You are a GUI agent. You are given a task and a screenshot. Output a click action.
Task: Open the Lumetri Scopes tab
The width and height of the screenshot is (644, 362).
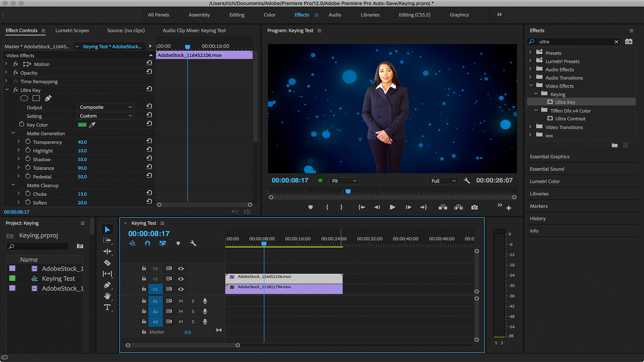(x=72, y=31)
